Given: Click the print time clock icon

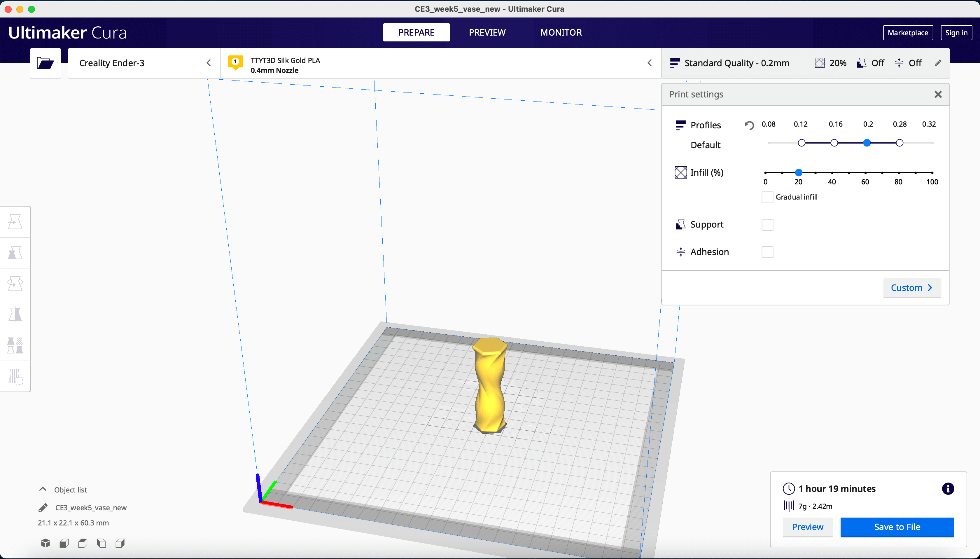Looking at the screenshot, I should pyautogui.click(x=789, y=489).
